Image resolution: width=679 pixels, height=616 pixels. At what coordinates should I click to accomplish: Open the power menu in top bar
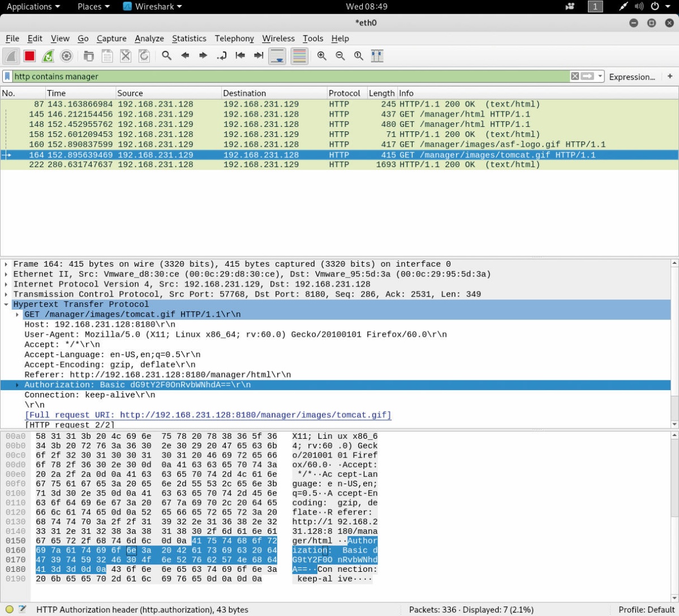[659, 7]
